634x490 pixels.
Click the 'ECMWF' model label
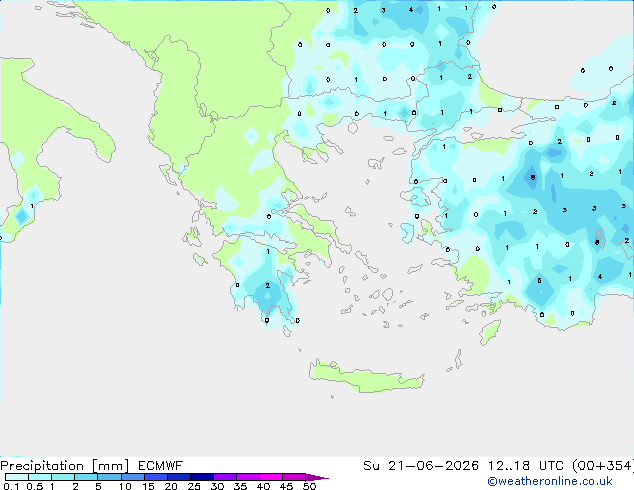tap(161, 466)
